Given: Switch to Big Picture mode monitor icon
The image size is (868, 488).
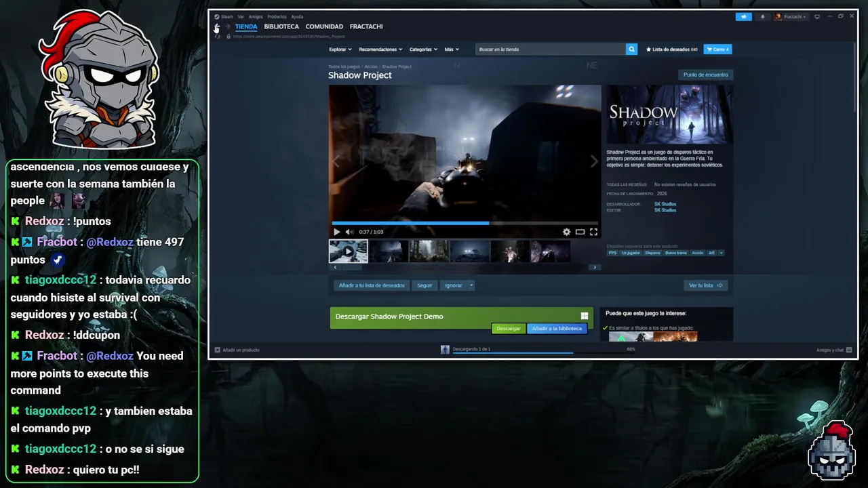Looking at the screenshot, I should [817, 17].
